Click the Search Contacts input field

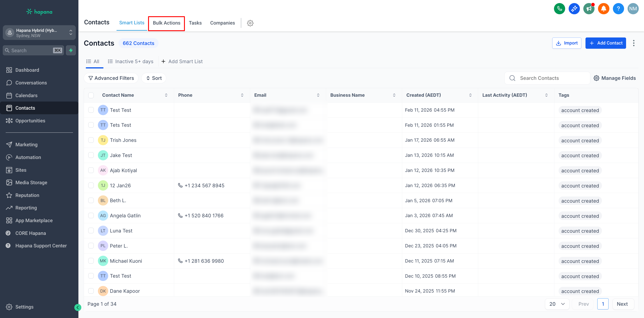(x=550, y=78)
